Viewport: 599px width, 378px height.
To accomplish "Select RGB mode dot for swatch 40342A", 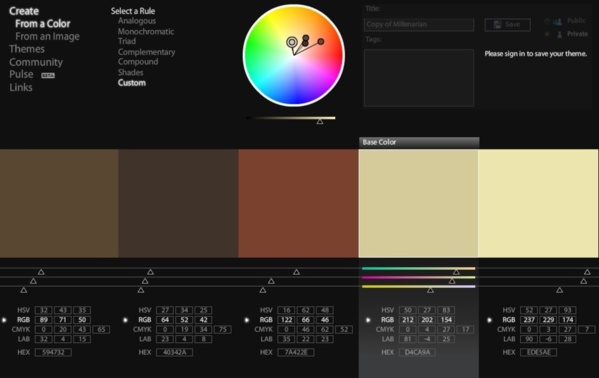I will coord(125,320).
